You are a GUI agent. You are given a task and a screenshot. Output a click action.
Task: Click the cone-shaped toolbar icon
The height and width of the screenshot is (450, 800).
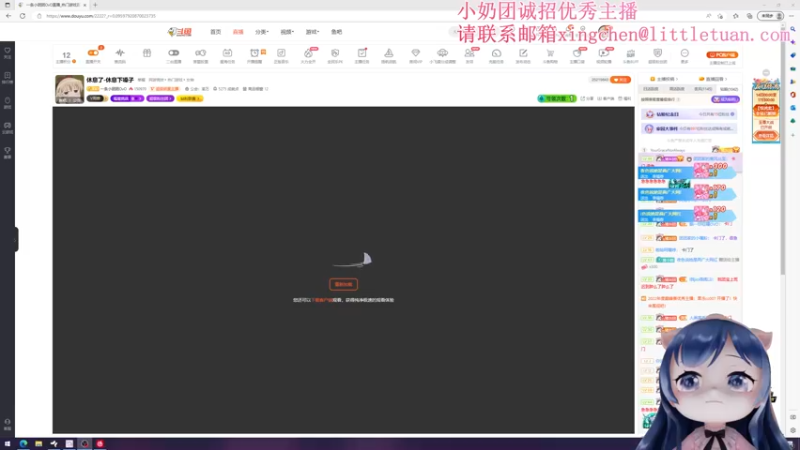[x=389, y=53]
